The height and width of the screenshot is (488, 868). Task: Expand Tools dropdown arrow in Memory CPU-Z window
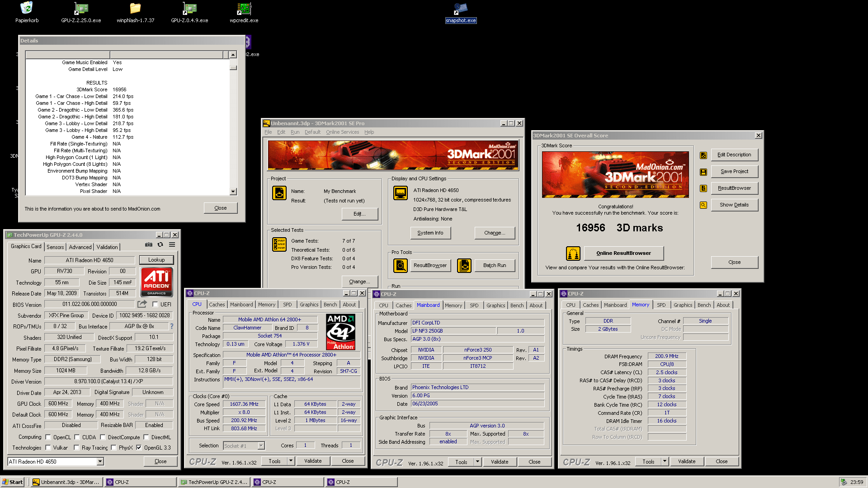pyautogui.click(x=665, y=461)
